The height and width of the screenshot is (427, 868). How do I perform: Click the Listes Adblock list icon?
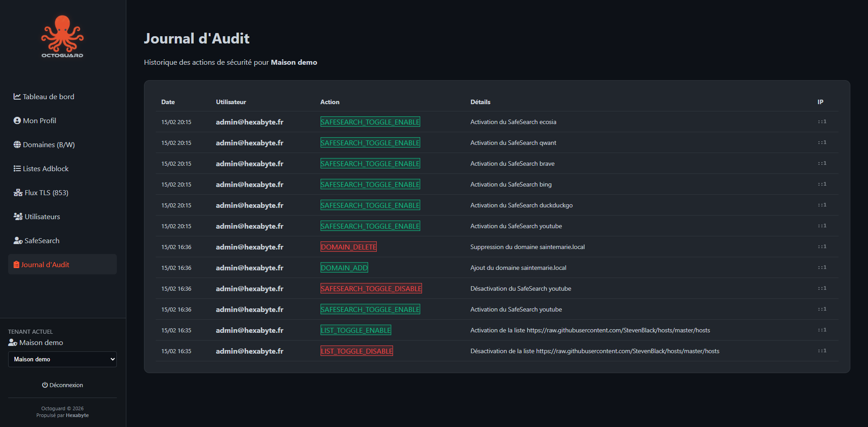coord(17,168)
